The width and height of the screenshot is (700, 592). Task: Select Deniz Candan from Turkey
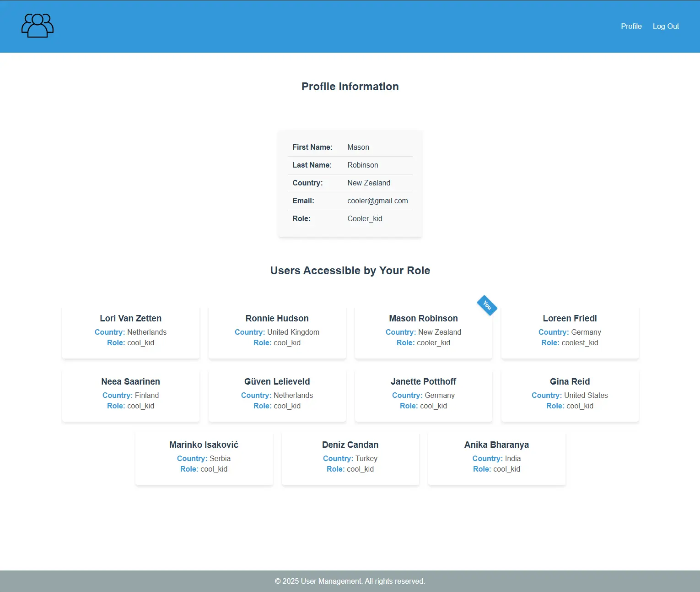pyautogui.click(x=350, y=458)
